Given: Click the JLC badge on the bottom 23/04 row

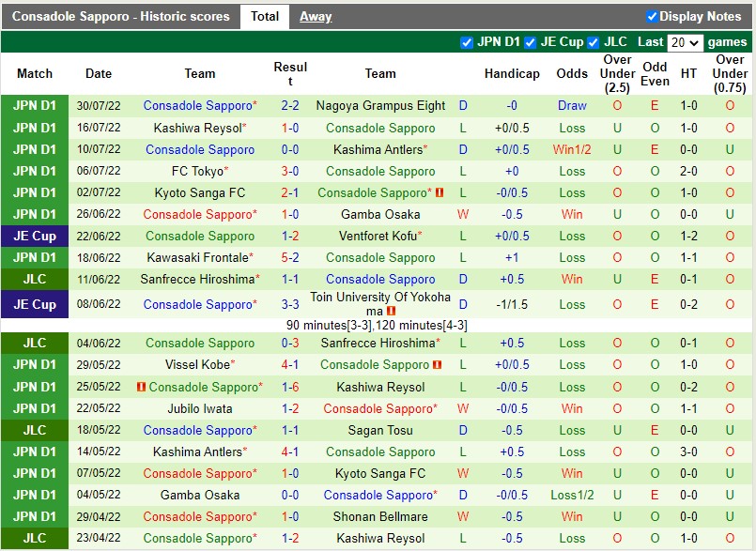Looking at the screenshot, I should coord(35,538).
